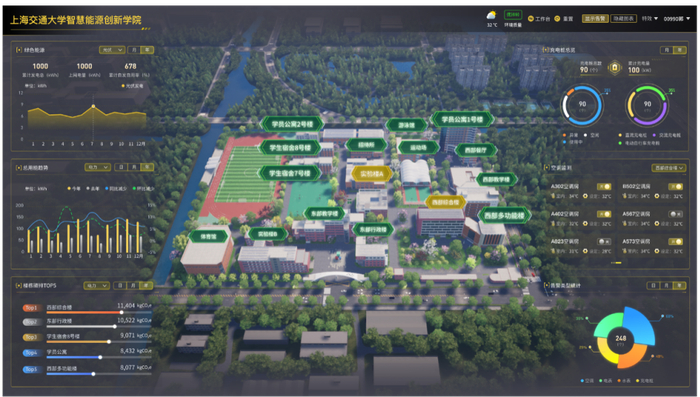
Task: Click the 显示告警 button
Action: click(x=595, y=18)
